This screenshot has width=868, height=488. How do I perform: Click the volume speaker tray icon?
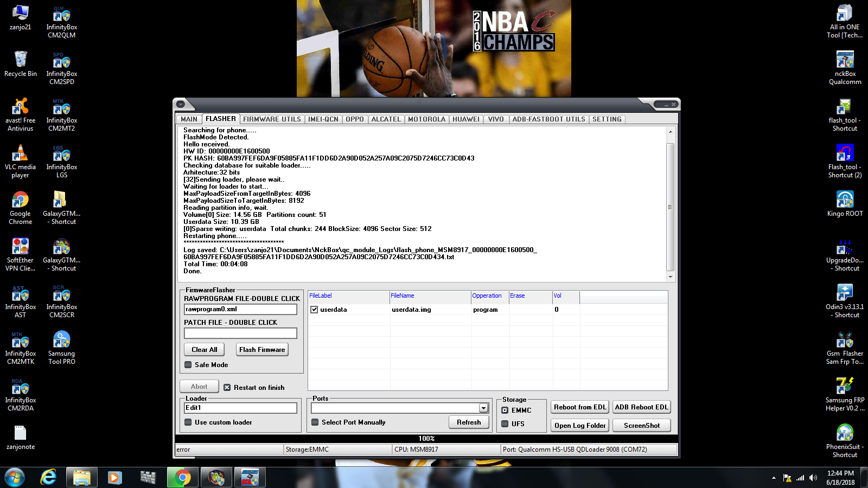813,478
